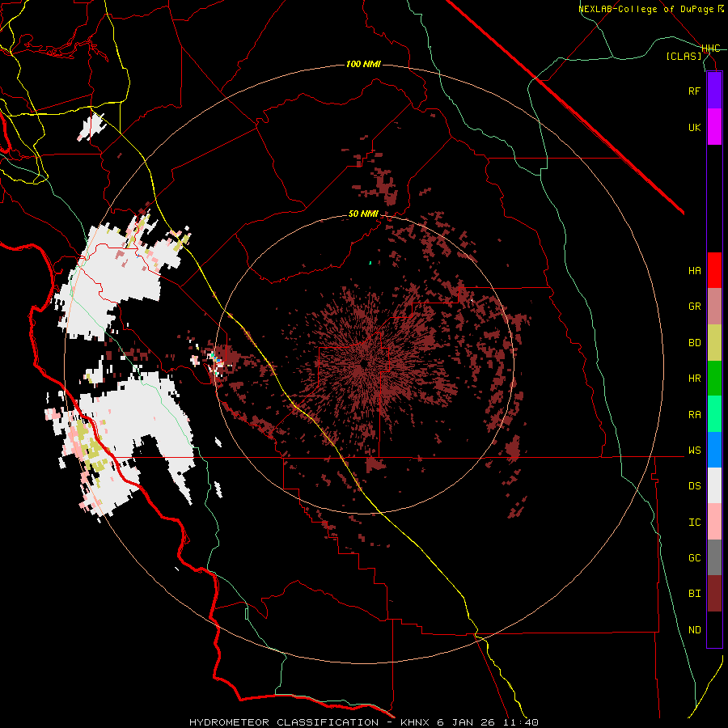Click the BD legend label
The image size is (728, 728).
coord(694,343)
